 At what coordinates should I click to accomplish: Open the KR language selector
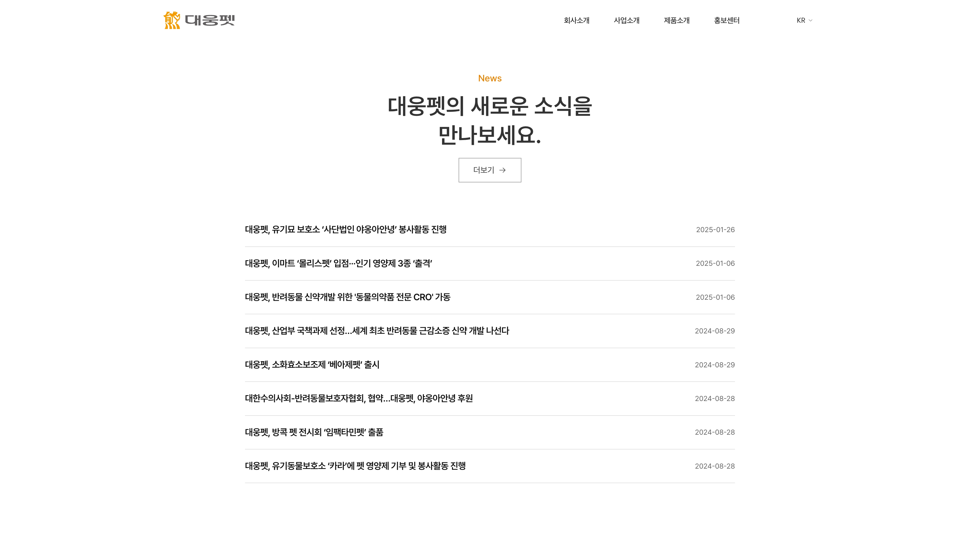tap(801, 20)
